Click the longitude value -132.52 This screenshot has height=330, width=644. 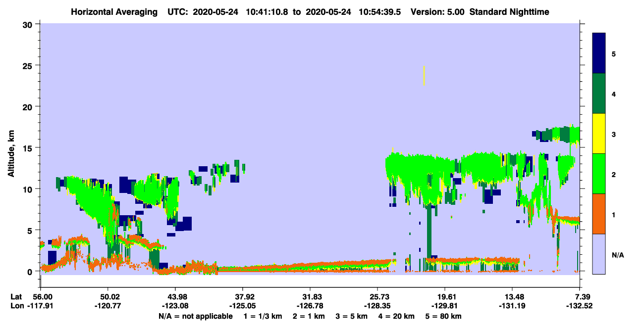coord(580,306)
